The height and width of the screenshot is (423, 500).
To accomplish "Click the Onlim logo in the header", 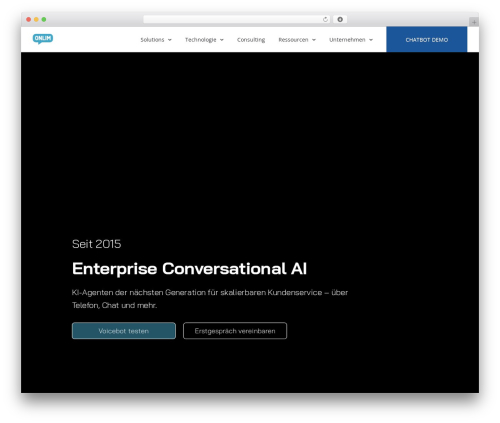I will [x=43, y=39].
